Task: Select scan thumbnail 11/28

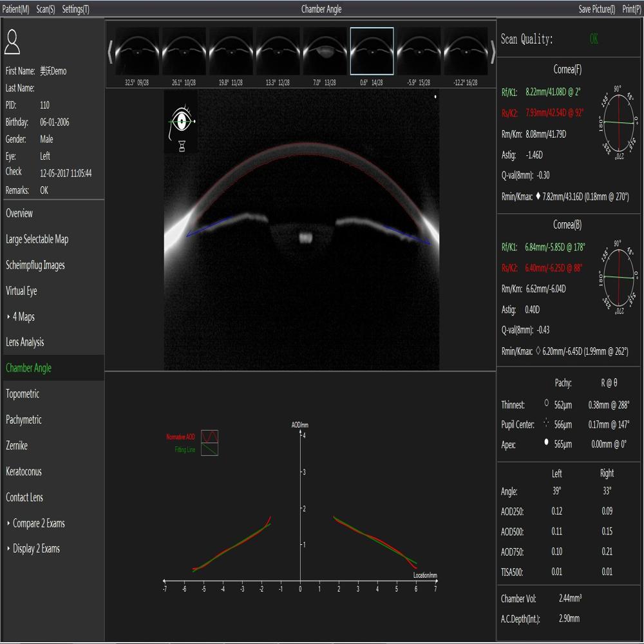Action: coord(231,51)
